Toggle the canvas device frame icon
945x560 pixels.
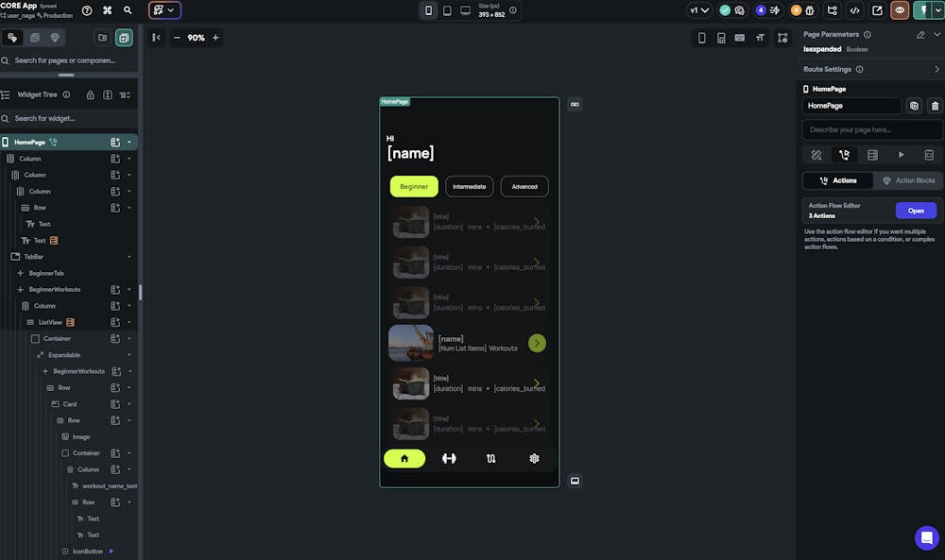(701, 38)
